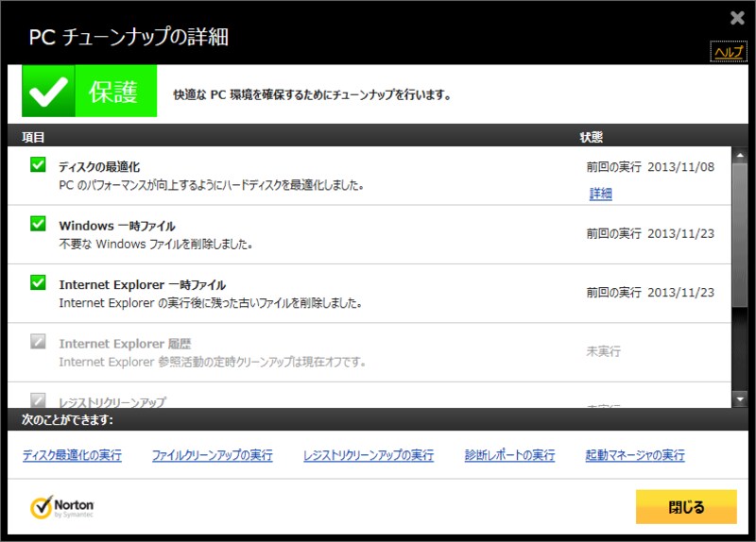Viewport: 756px width, 542px height.
Task: Click the green 保護 status checkmark icon
Action: [x=48, y=91]
